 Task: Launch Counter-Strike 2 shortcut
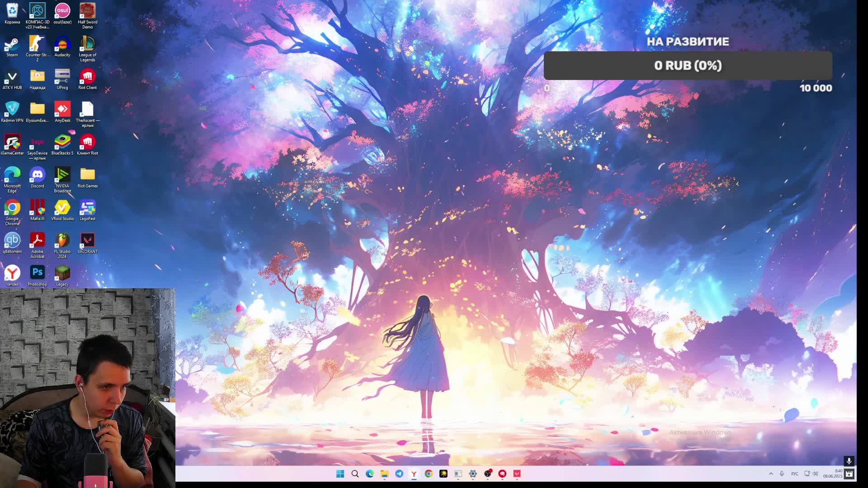pos(38,49)
